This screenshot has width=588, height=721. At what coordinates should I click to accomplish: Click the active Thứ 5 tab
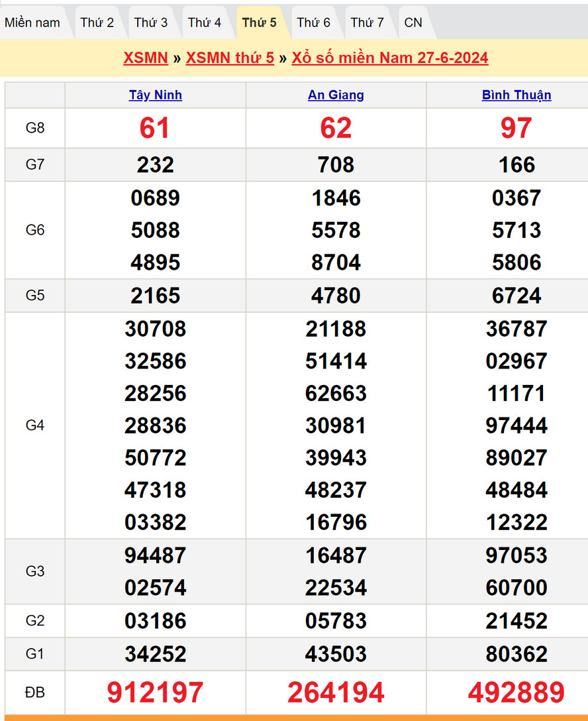259,23
